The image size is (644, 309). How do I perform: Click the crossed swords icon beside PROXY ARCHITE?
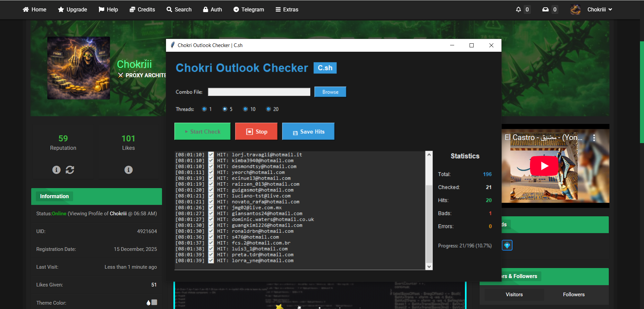tap(121, 75)
